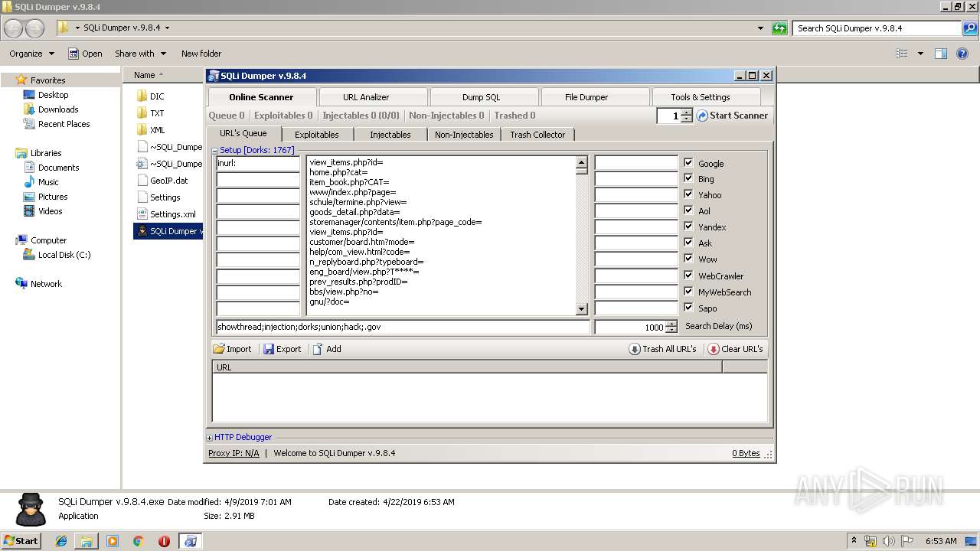Toggle the Explorer preview pane icon

click(941, 54)
